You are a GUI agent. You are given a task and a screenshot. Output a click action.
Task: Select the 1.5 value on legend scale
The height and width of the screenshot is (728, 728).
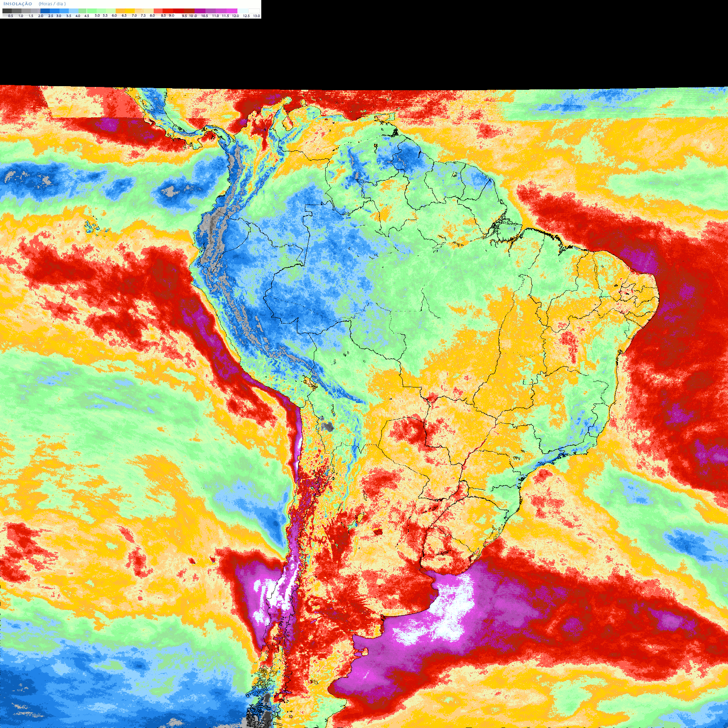click(31, 16)
